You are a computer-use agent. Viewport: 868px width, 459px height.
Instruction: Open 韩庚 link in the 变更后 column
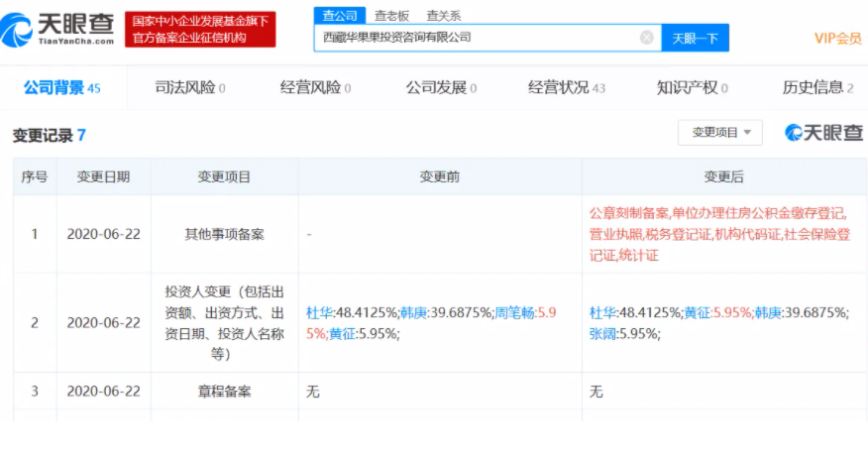[x=768, y=313]
